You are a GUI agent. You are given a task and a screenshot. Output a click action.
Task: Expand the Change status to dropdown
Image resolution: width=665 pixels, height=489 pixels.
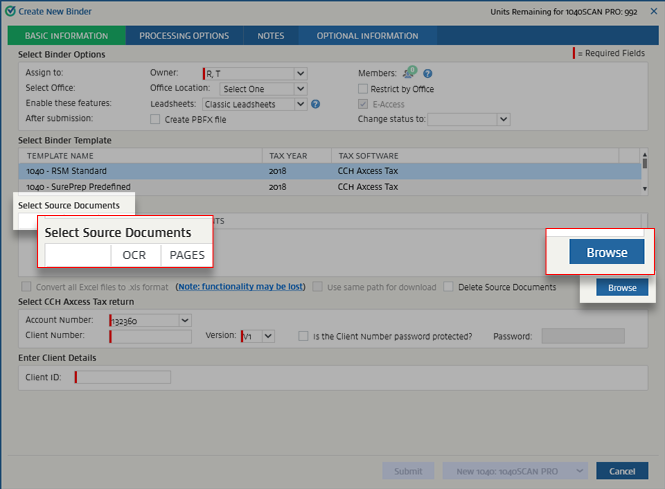coord(503,119)
